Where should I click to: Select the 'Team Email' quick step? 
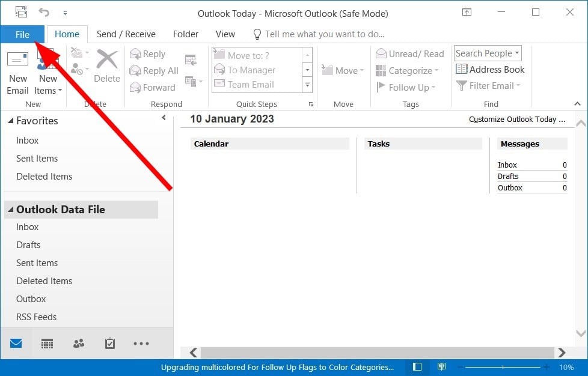tap(257, 85)
